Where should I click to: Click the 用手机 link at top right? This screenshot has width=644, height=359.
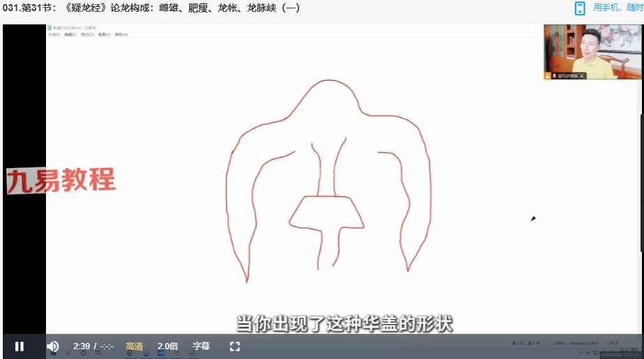click(x=617, y=8)
